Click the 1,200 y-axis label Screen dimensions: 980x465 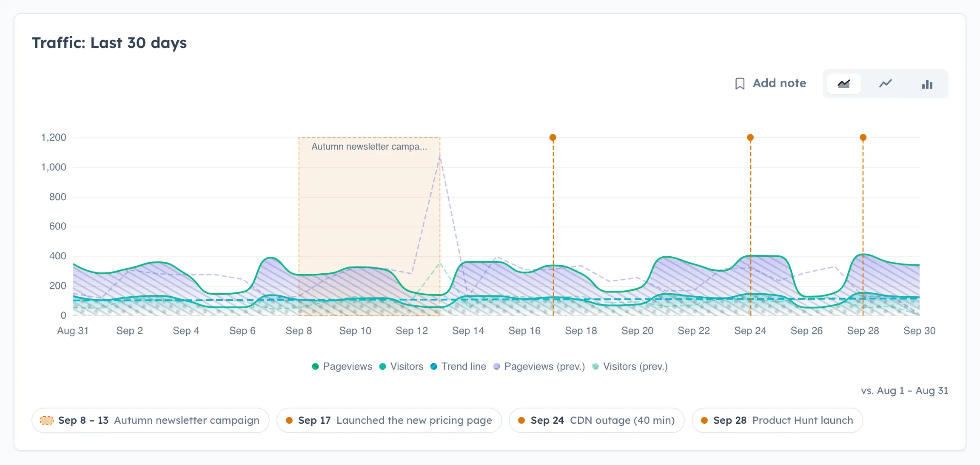(54, 137)
